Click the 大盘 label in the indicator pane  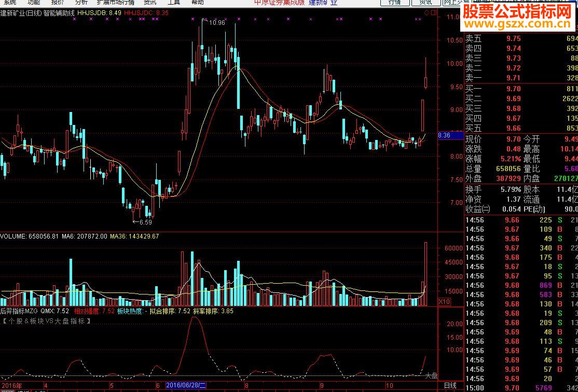pyautogui.click(x=431, y=376)
